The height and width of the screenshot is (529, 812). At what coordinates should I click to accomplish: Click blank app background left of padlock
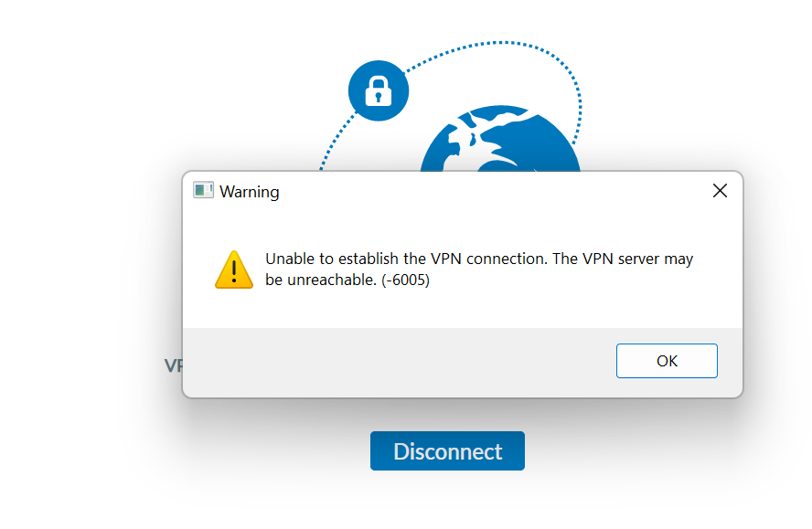pos(183,91)
